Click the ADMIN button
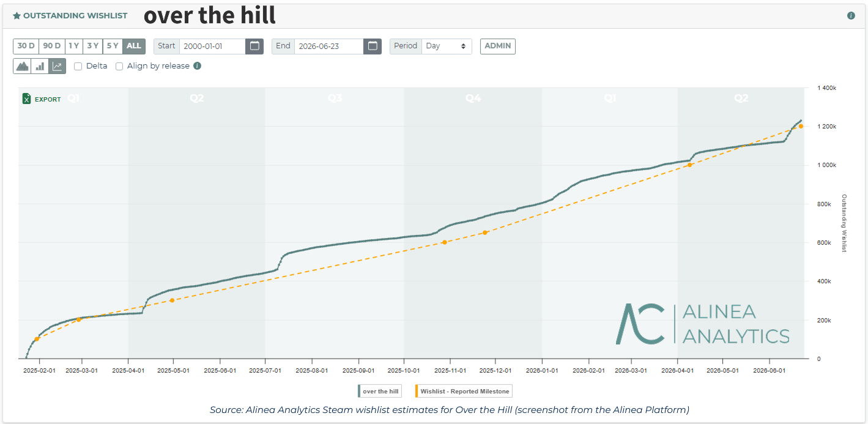Image resolution: width=868 pixels, height=424 pixels. point(498,46)
